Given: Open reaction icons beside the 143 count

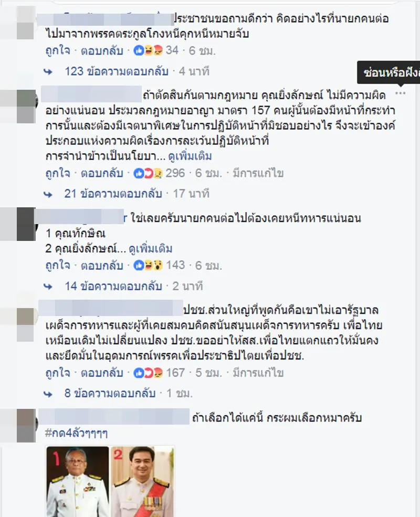Looking at the screenshot, I should (149, 265).
